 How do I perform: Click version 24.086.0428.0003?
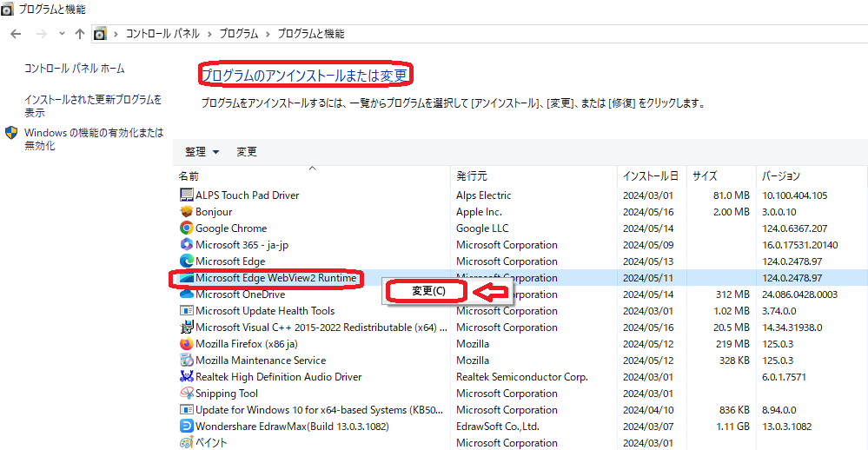(799, 294)
